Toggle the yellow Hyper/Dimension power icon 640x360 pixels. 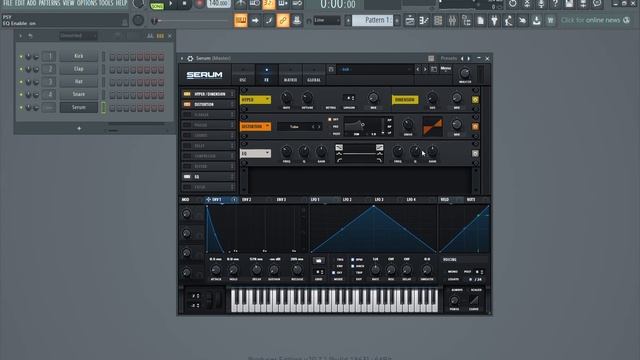coord(475,100)
